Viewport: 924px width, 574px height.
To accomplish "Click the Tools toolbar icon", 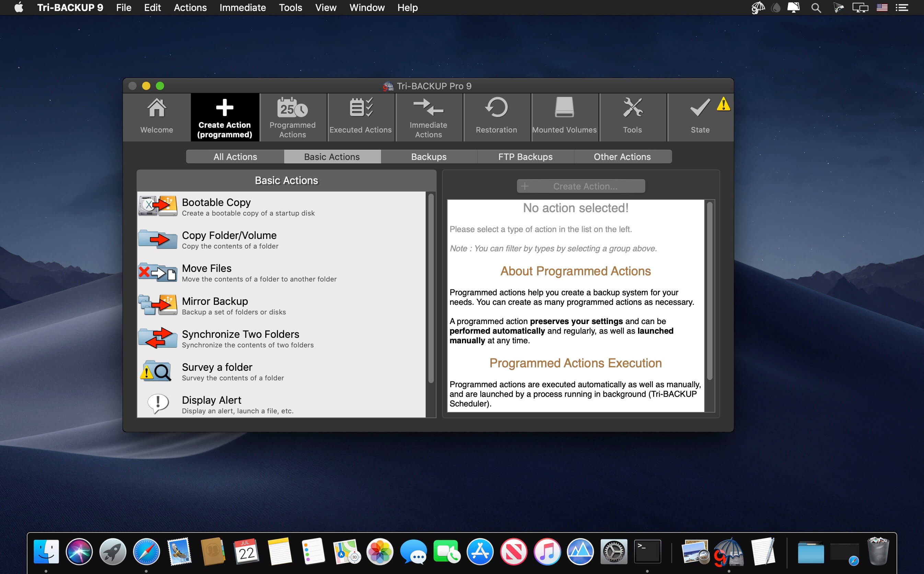I will point(632,116).
